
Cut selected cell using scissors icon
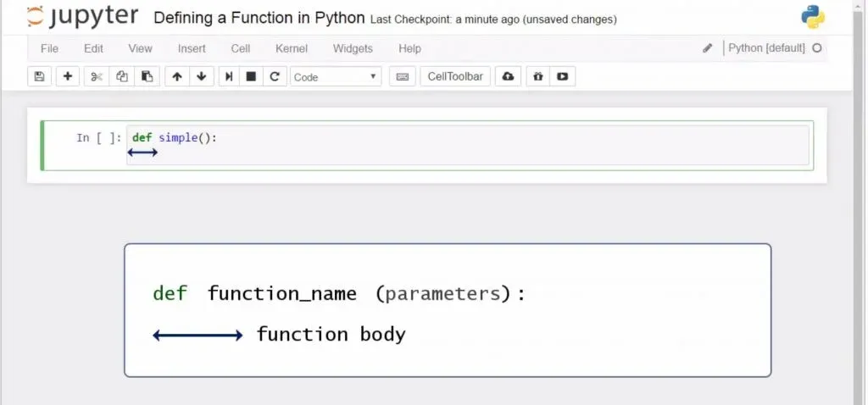click(x=97, y=77)
